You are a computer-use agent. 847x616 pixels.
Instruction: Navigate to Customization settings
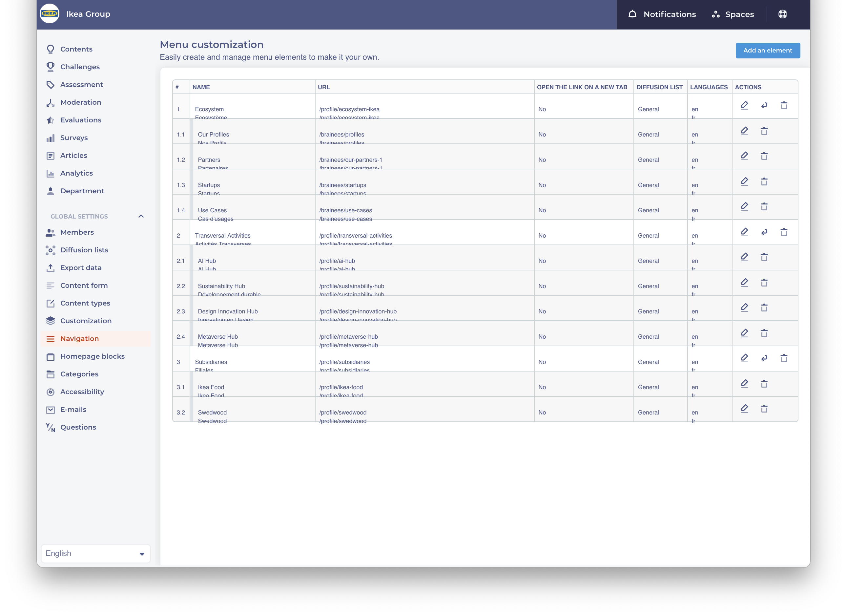click(x=86, y=321)
